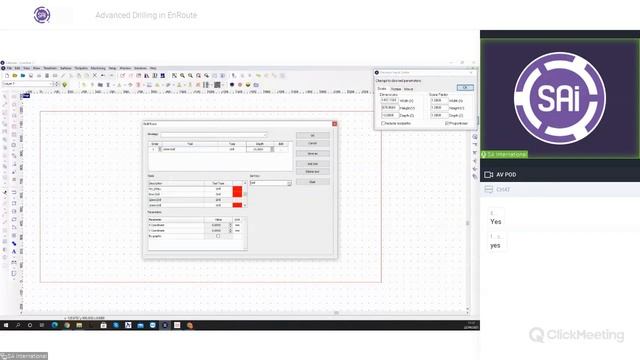Adjust the X Coordinate stepper arrows
640x360 pixels.
(230, 225)
